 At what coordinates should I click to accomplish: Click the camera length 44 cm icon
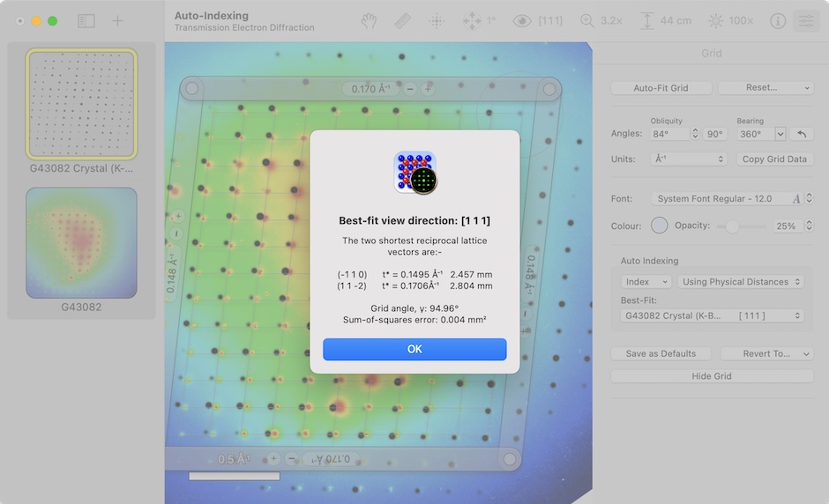[647, 21]
